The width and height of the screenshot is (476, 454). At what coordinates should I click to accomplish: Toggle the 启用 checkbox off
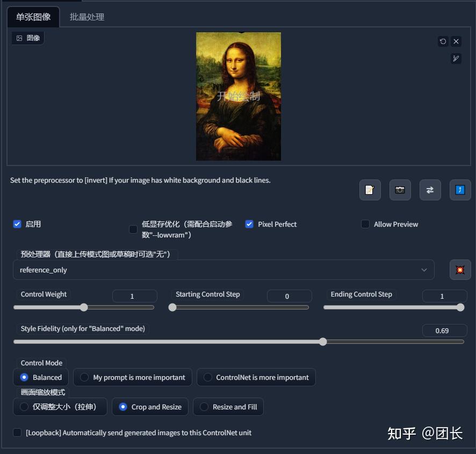click(x=17, y=225)
